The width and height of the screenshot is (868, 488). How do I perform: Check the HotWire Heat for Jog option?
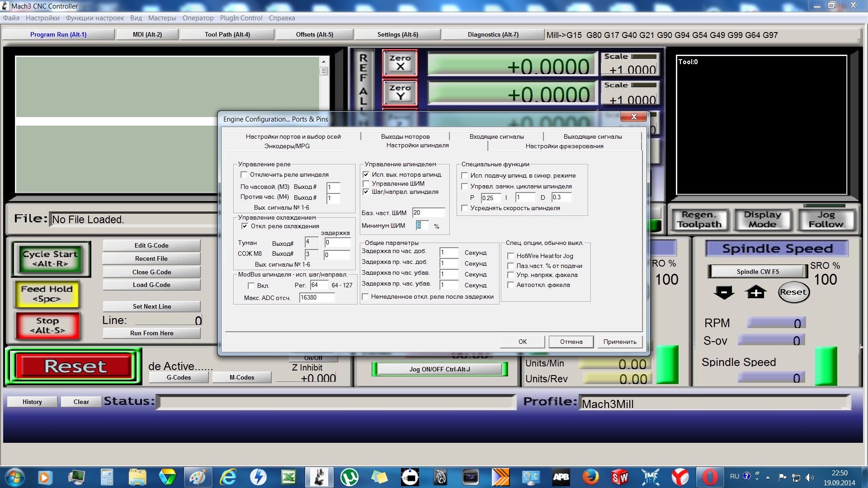(511, 256)
